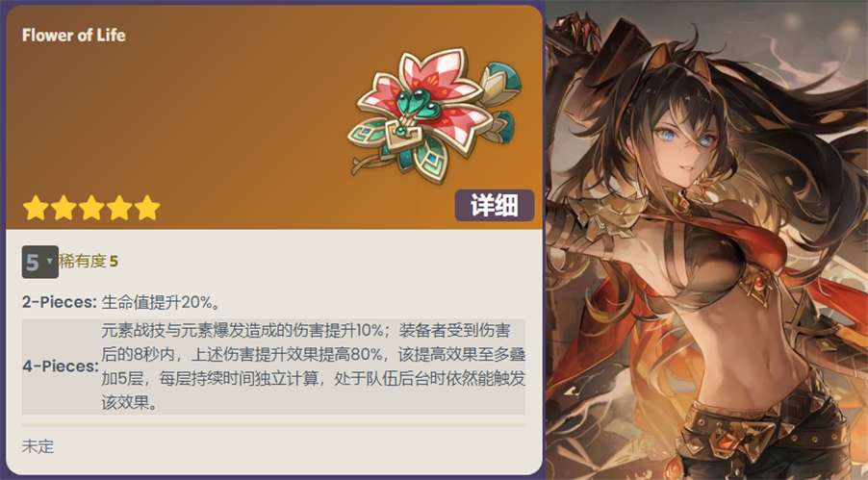Image resolution: width=868 pixels, height=480 pixels.
Task: Expand the rarity 5 dropdown
Action: [39, 262]
